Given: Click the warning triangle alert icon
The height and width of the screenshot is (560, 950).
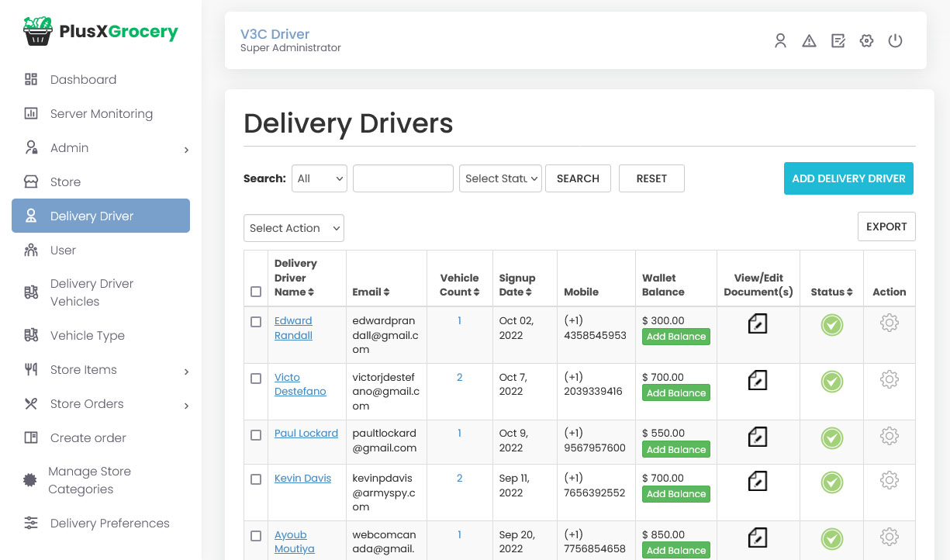Looking at the screenshot, I should [x=809, y=41].
